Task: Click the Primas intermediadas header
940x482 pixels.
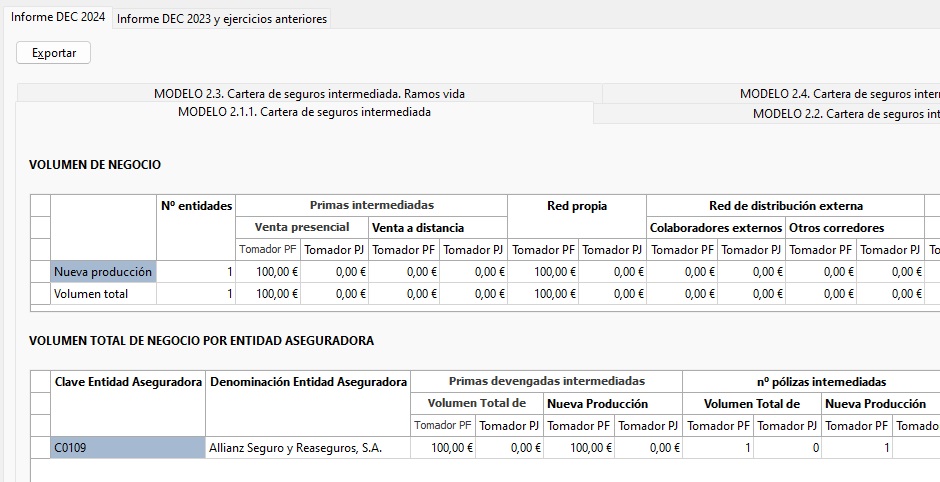Action: click(x=372, y=205)
